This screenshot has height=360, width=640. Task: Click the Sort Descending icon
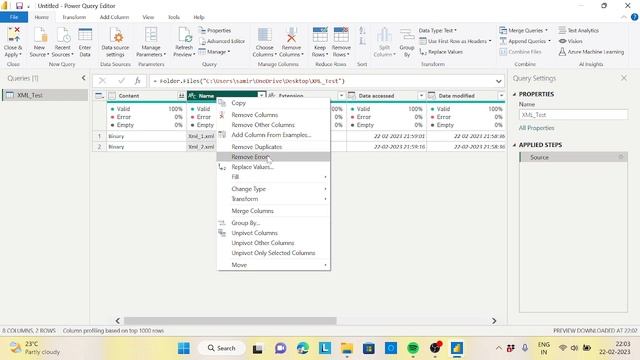pyautogui.click(x=362, y=40)
